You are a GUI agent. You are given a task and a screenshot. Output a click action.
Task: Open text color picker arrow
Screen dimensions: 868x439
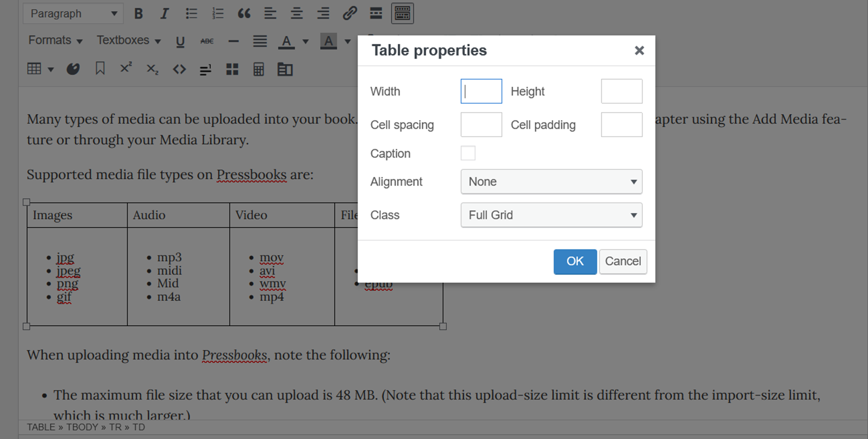pyautogui.click(x=305, y=41)
